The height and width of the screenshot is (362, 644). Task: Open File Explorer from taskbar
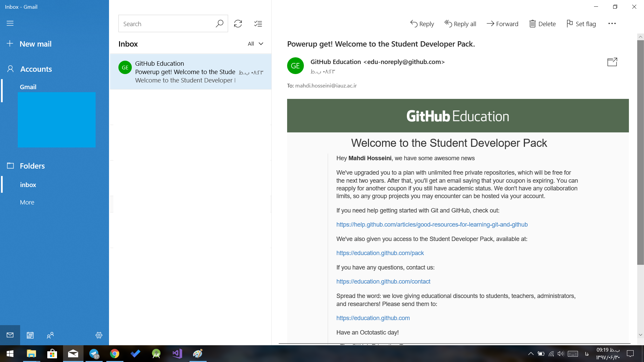tap(31, 354)
